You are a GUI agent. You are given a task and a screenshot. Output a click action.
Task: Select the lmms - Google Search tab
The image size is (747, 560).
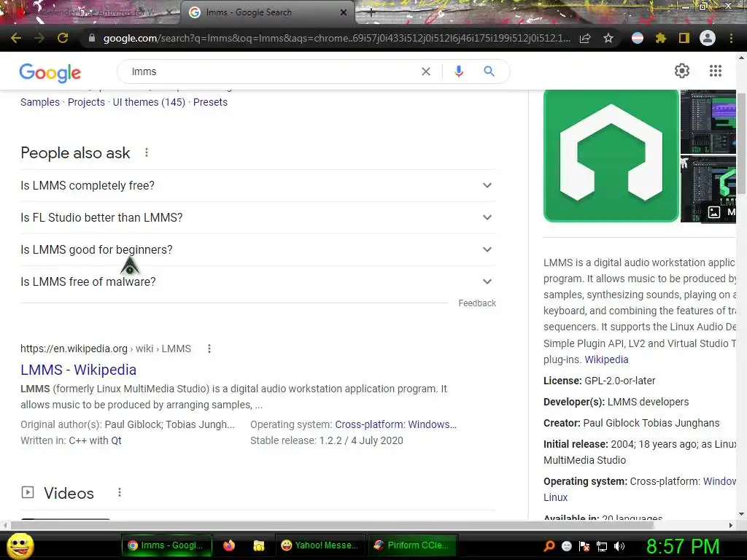tap(267, 13)
